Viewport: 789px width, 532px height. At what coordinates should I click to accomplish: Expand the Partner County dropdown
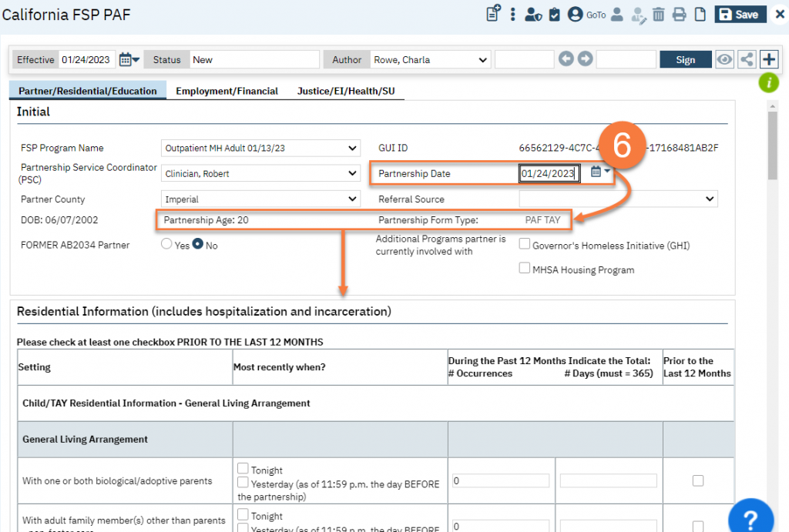(x=261, y=199)
